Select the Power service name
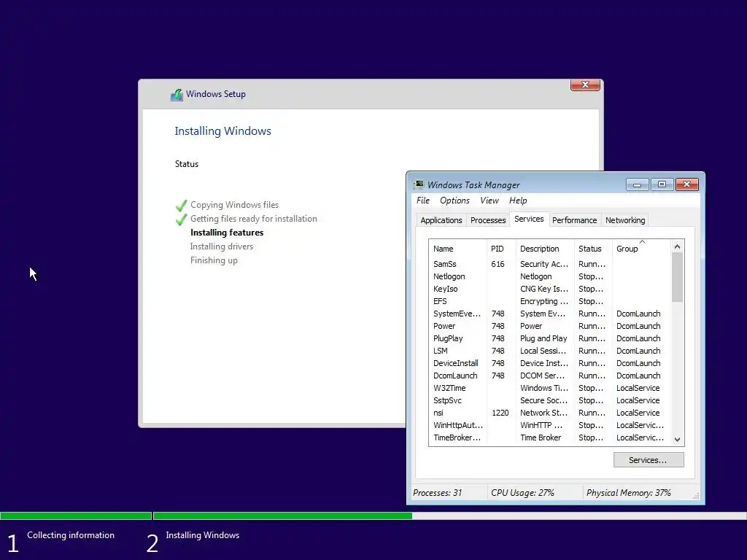This screenshot has height=560, width=747. (x=444, y=326)
